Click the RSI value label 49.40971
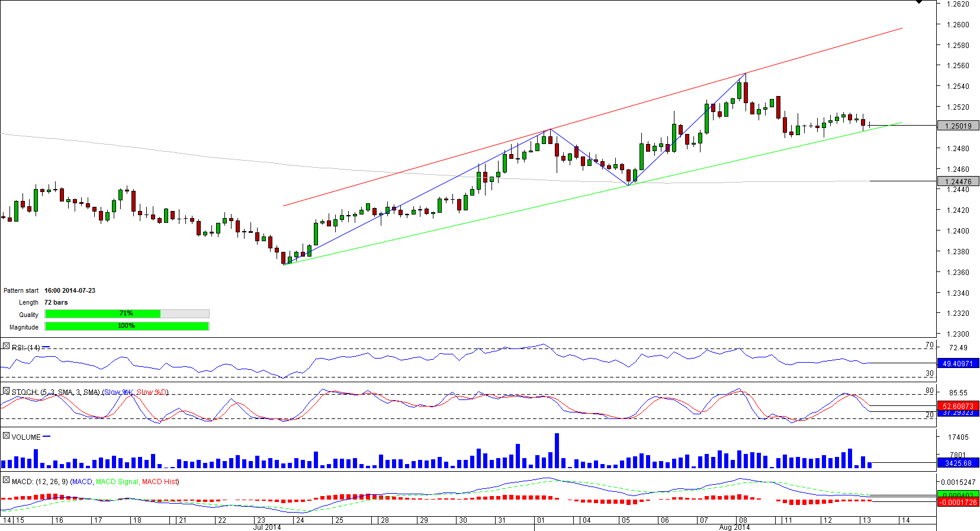 (958, 363)
